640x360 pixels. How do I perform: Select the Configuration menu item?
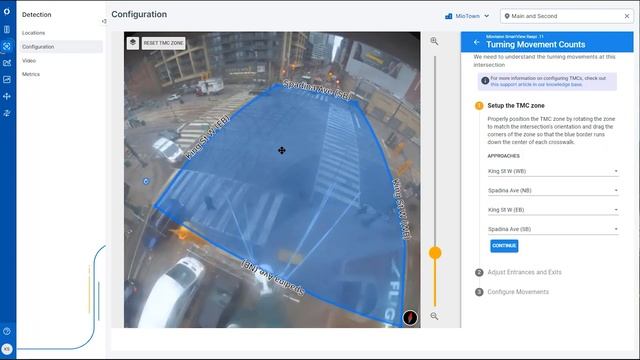[61, 47]
